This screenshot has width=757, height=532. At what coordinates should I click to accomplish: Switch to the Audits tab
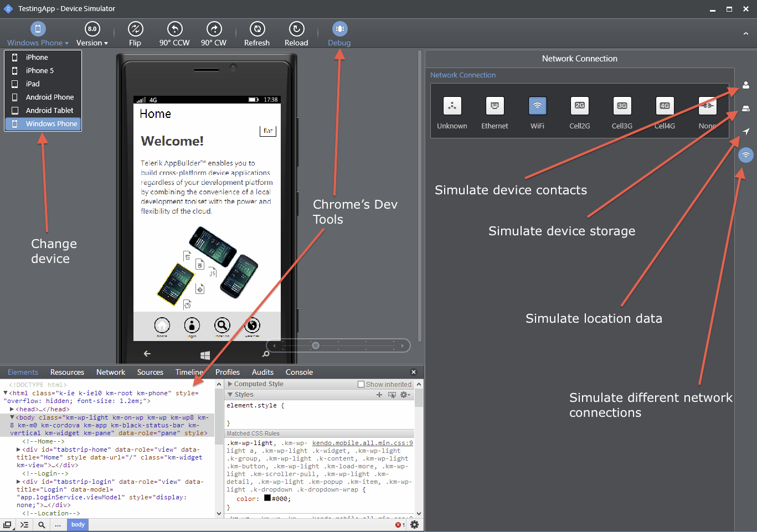(x=262, y=372)
